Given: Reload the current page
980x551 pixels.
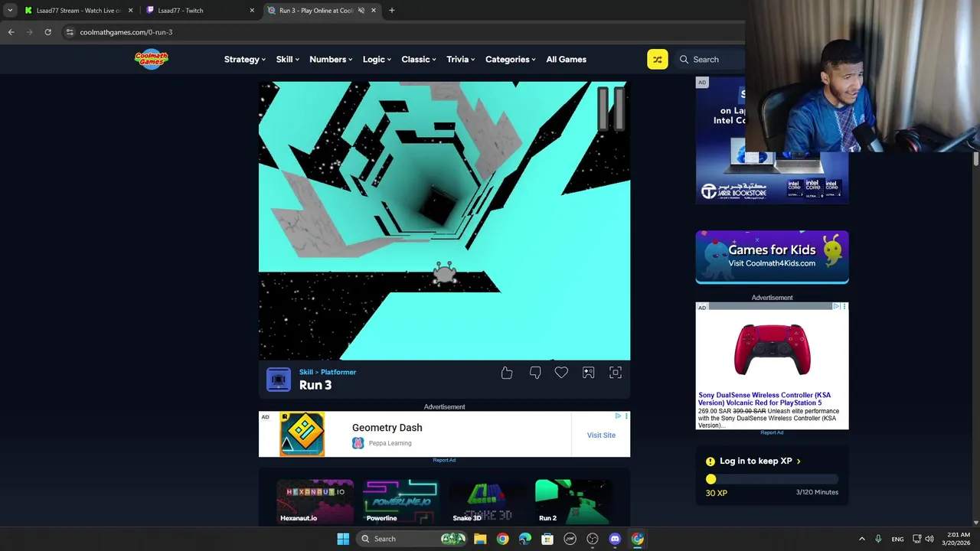Looking at the screenshot, I should [47, 32].
